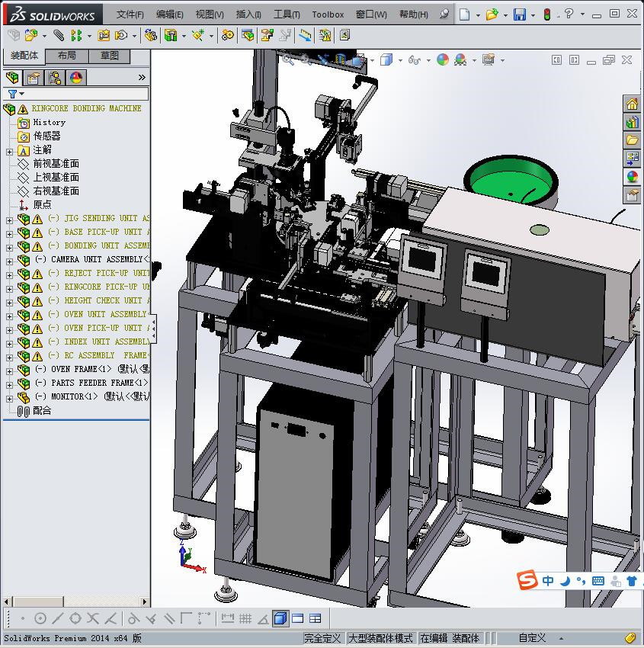
Task: Switch to the PropertyManager panel icon
Action: [34, 78]
